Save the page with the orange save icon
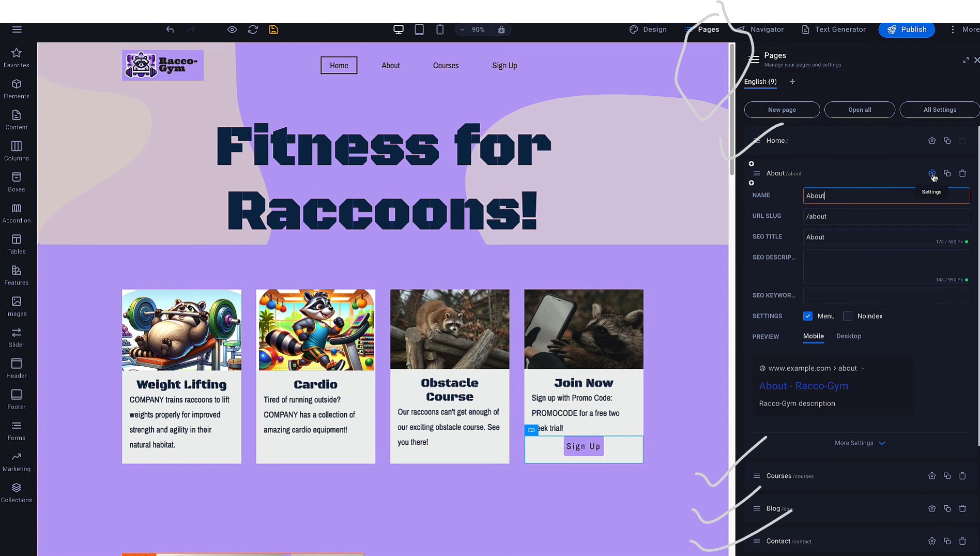The width and height of the screenshot is (980, 556). (273, 29)
